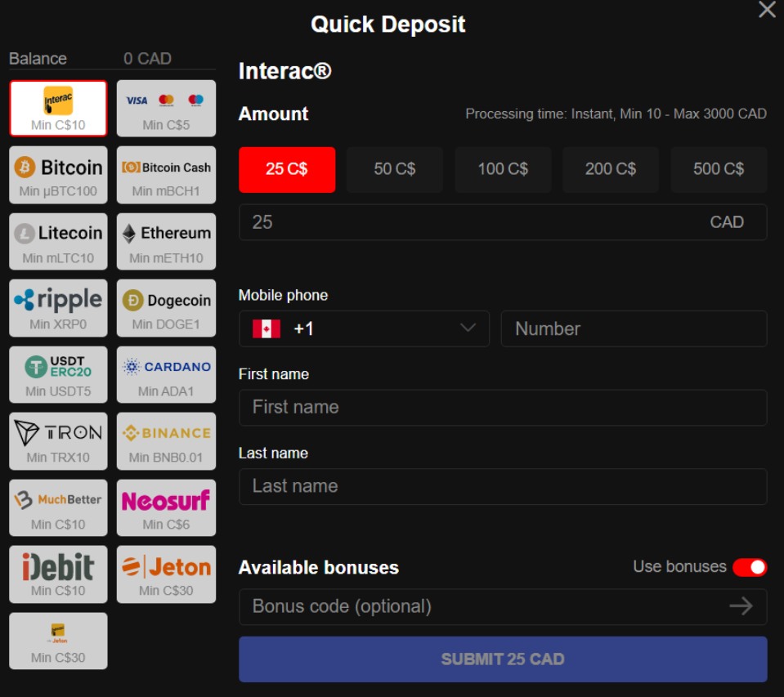Select the Bitcoin Cash payment method

(x=166, y=175)
